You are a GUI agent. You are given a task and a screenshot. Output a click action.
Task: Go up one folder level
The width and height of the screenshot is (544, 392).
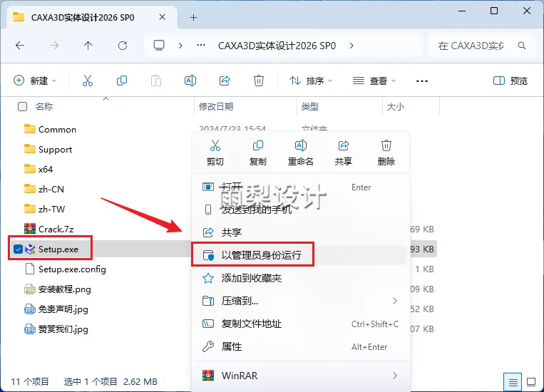pos(88,46)
